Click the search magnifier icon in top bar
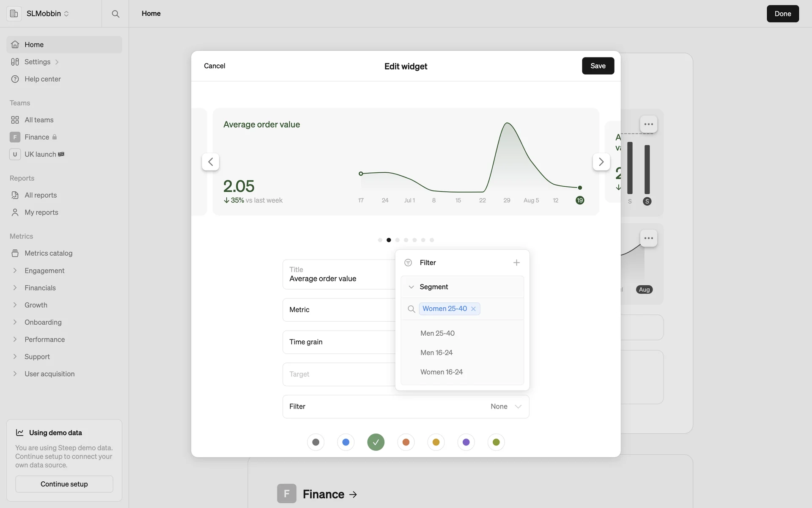812x508 pixels. coord(115,14)
